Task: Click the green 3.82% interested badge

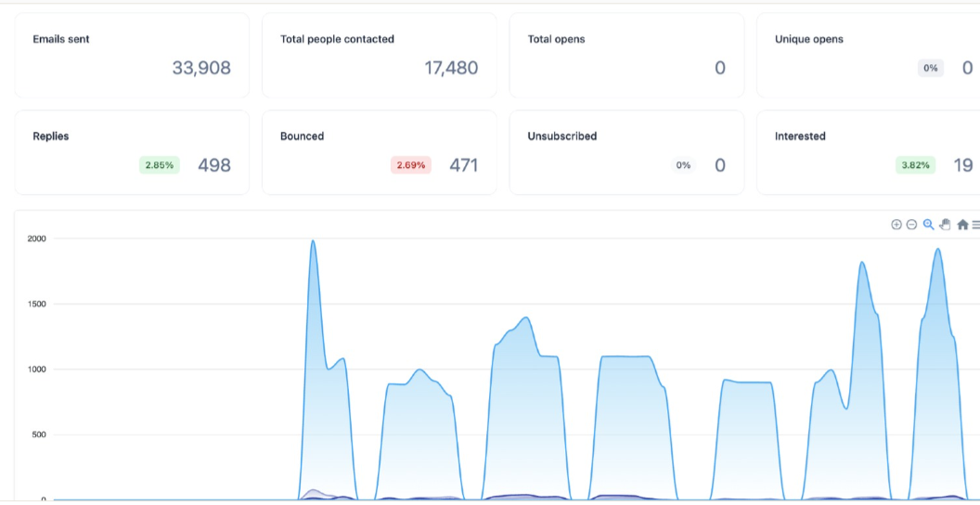Action: (916, 165)
